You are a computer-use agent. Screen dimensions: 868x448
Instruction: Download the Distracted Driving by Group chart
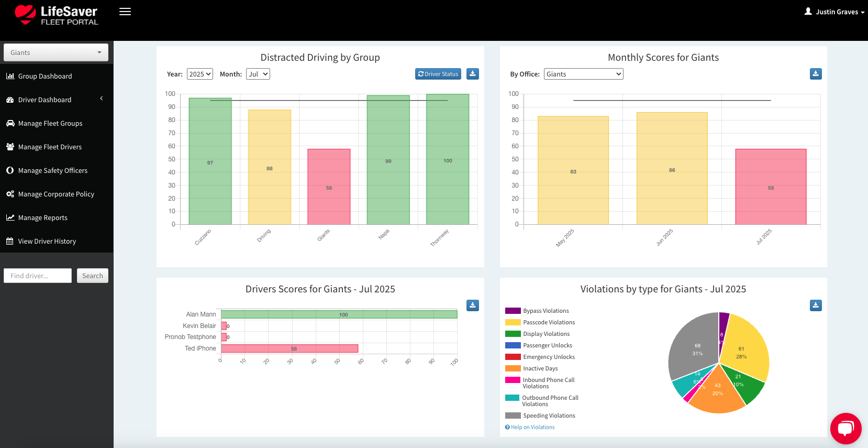click(x=472, y=74)
